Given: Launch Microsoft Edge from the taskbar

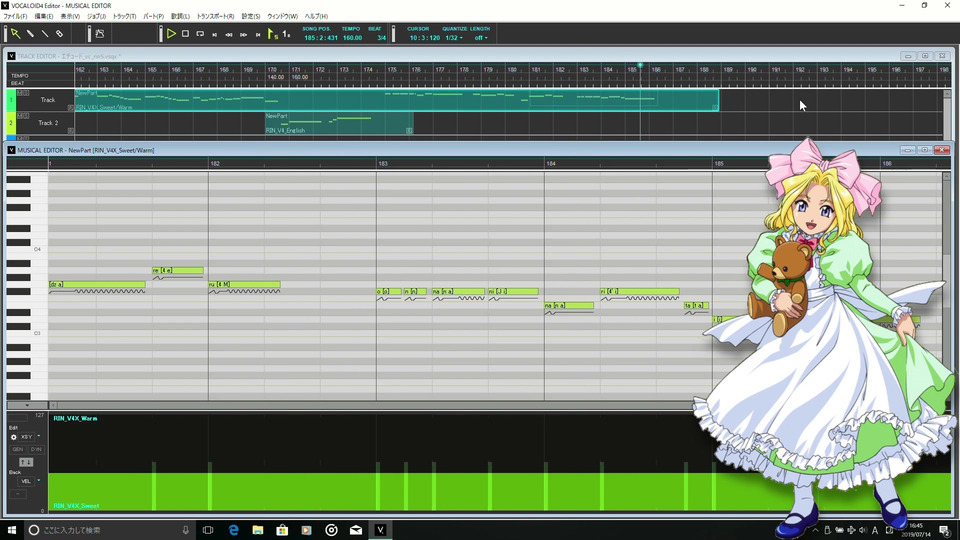Looking at the screenshot, I should coord(233,530).
